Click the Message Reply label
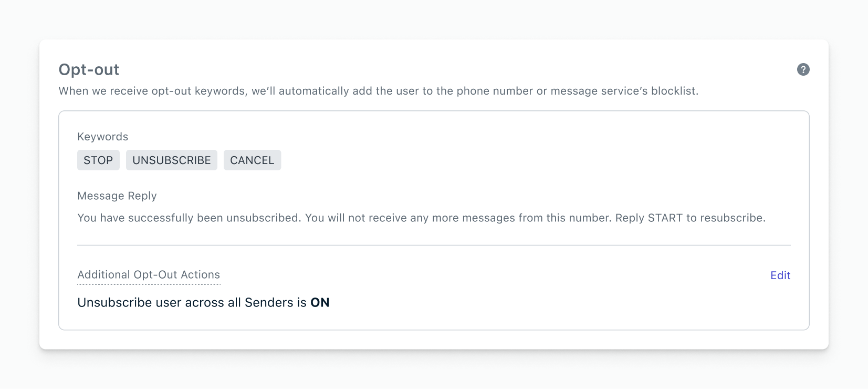This screenshot has height=389, width=868. 117,196
